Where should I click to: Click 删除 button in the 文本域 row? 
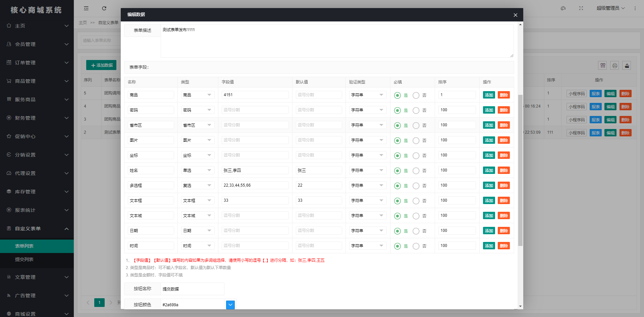coord(504,216)
